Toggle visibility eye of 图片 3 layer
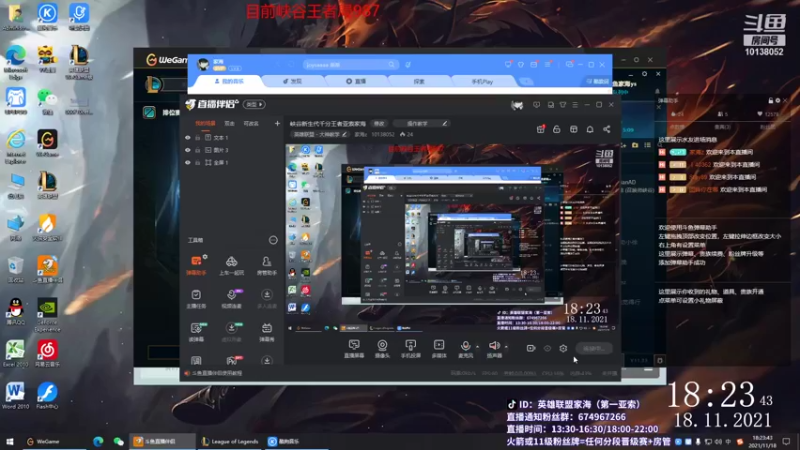The width and height of the screenshot is (800, 450). click(188, 150)
